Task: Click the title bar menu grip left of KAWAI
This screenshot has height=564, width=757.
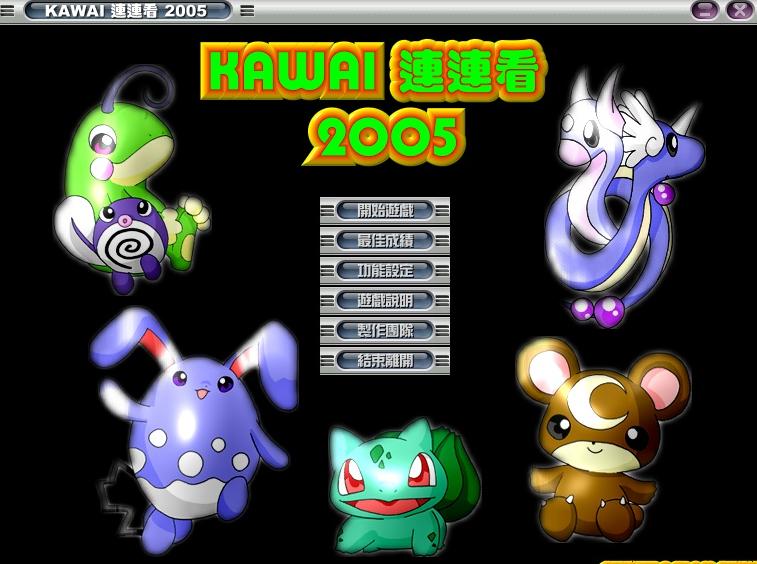Action: [7, 11]
